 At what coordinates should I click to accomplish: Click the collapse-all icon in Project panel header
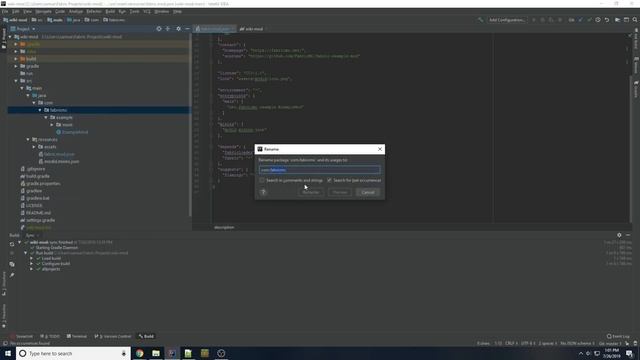(x=168, y=29)
